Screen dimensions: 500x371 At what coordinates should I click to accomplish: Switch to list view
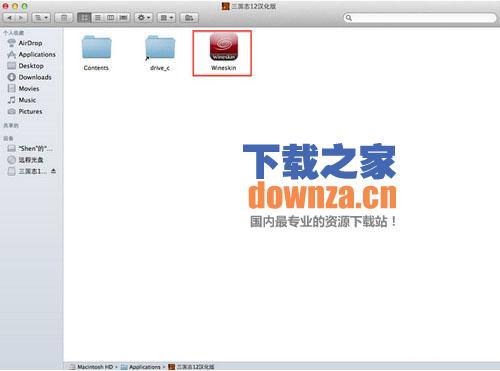[x=97, y=17]
